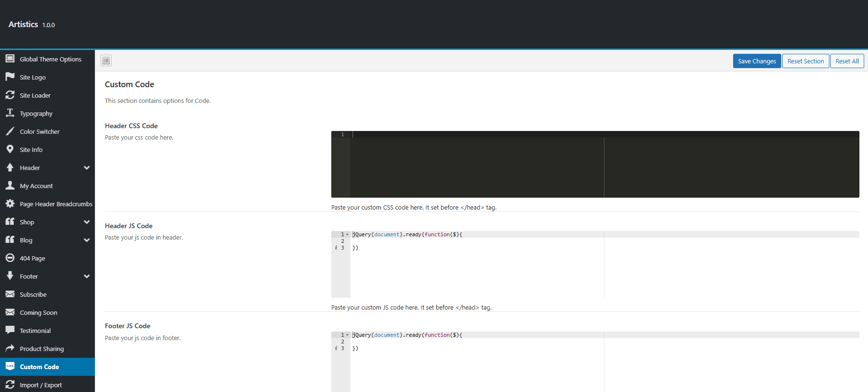Click the Global Theme Options icon
Viewport: 868px width, 392px height.
coord(10,59)
